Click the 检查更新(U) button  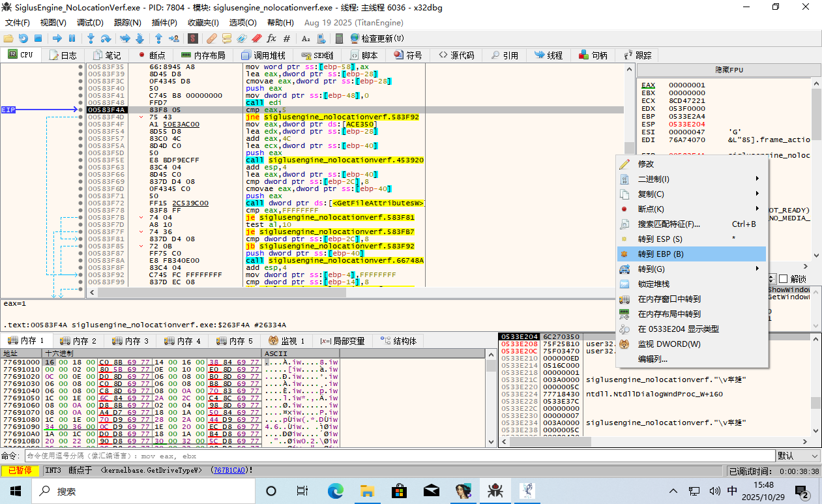[x=377, y=38]
